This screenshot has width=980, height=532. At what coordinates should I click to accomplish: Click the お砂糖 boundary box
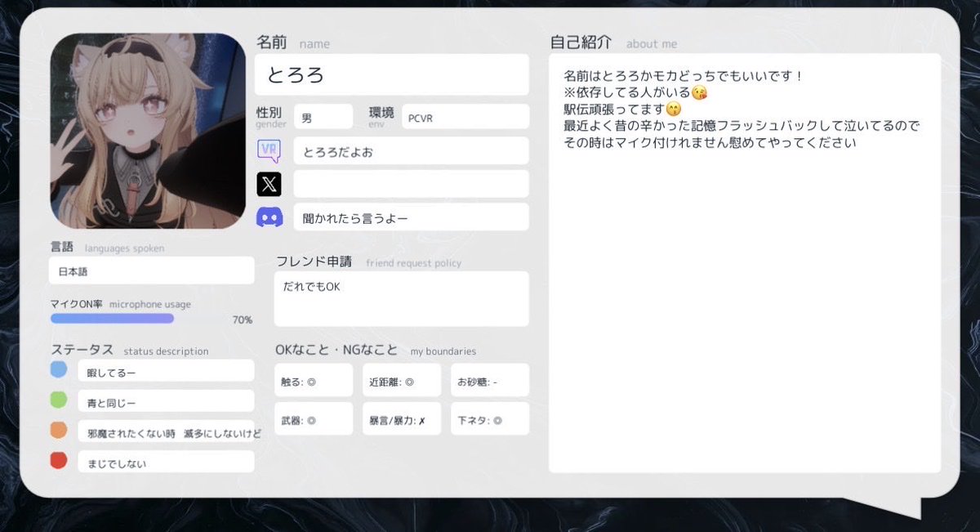coord(490,380)
